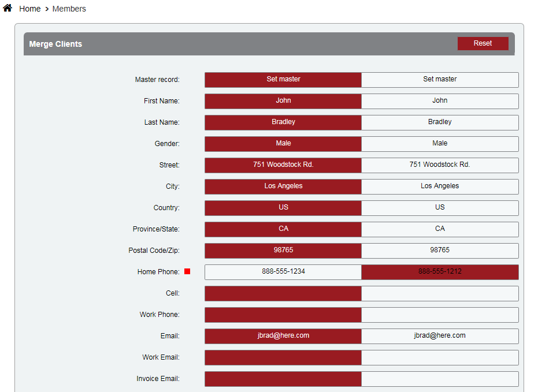Select the empty right Work Email field
Viewport: 538px width, 392px height.
pos(440,357)
